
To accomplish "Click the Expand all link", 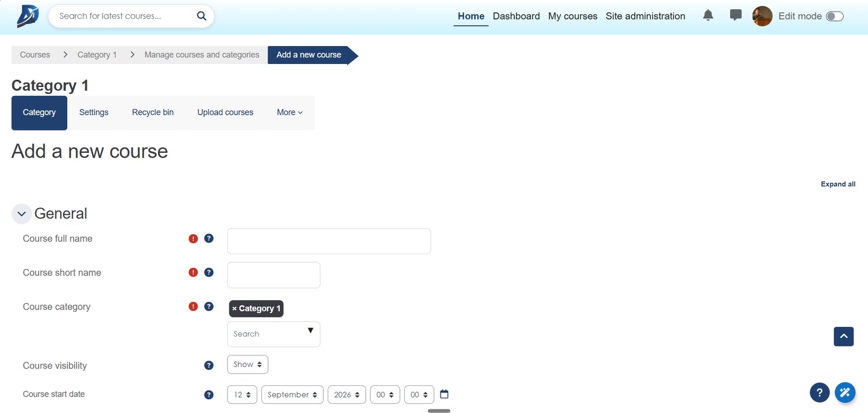I will click(x=838, y=184).
